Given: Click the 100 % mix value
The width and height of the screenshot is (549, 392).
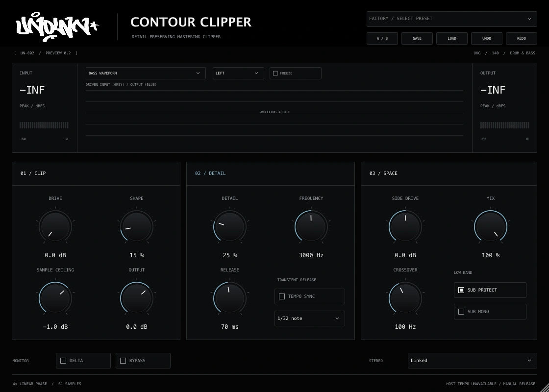Looking at the screenshot, I should (491, 255).
